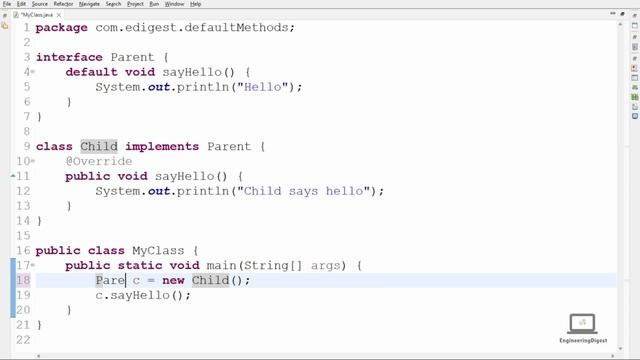Click 'out' on line 12
Viewport: 640px width, 360px height.
(x=159, y=191)
